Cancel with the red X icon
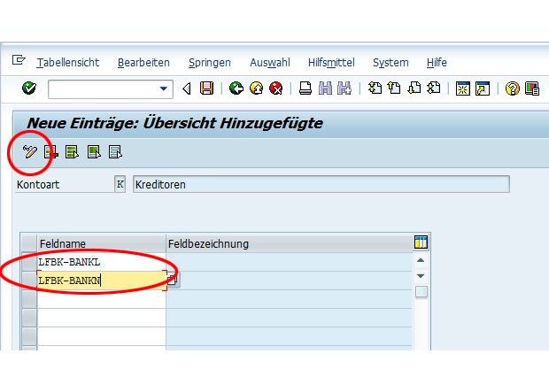 coord(276,88)
